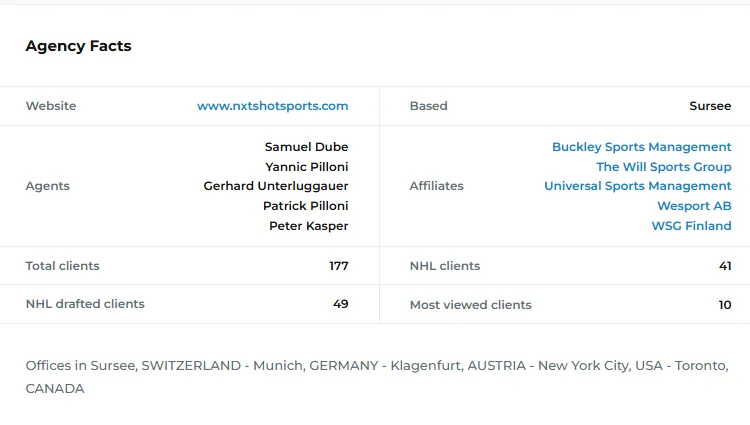Click the NHL clients count 41
The width and height of the screenshot is (750, 425).
pyautogui.click(x=724, y=266)
